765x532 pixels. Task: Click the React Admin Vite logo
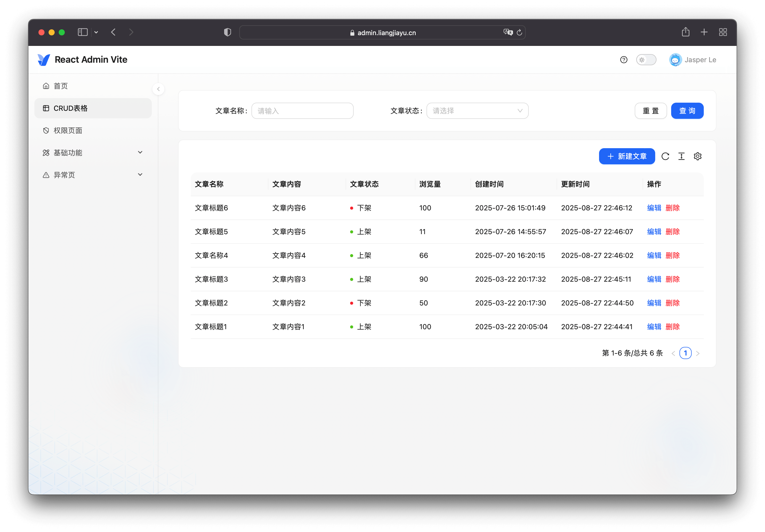44,60
